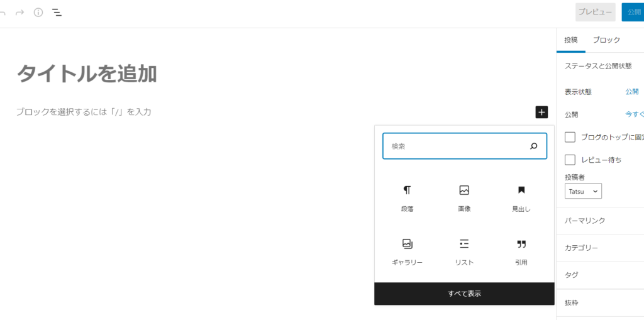644x320 pixels.
Task: Click the black plus add-block button
Action: click(x=541, y=112)
